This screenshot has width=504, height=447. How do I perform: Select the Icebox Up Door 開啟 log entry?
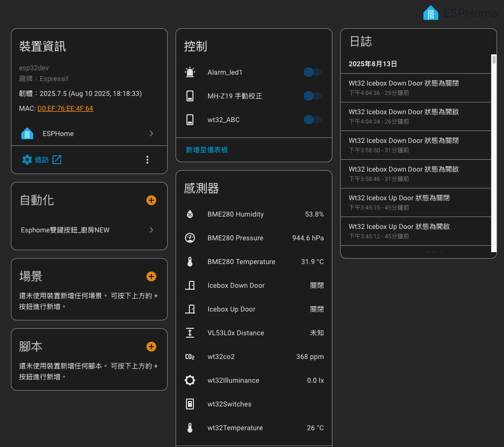click(415, 231)
